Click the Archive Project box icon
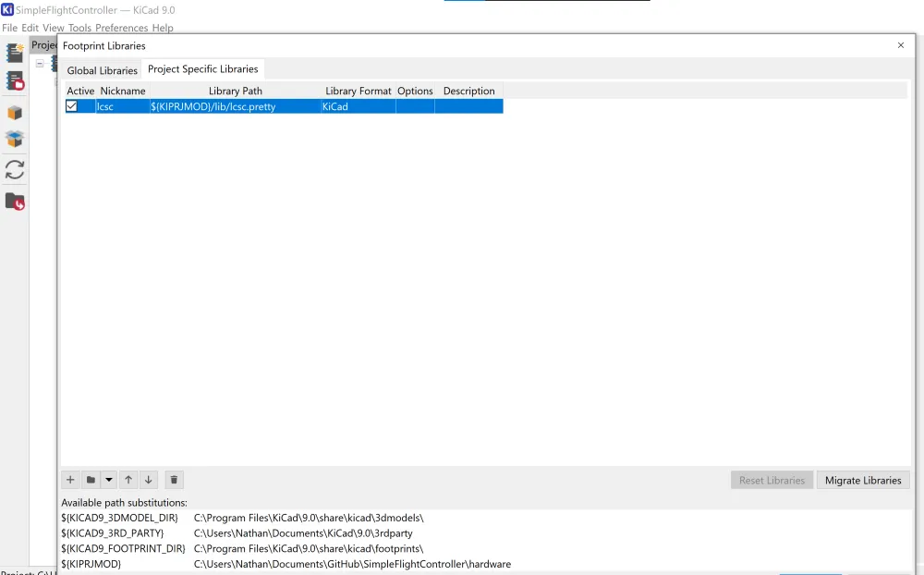The width and height of the screenshot is (924, 575). (x=15, y=113)
